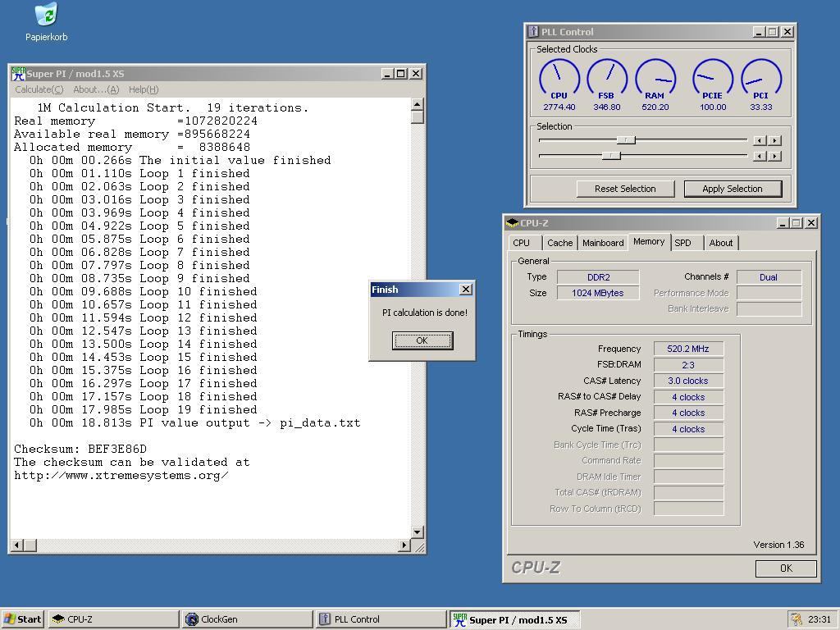Click Super PI horizontal scrollbar left arrow
The image size is (840, 630).
click(x=17, y=546)
